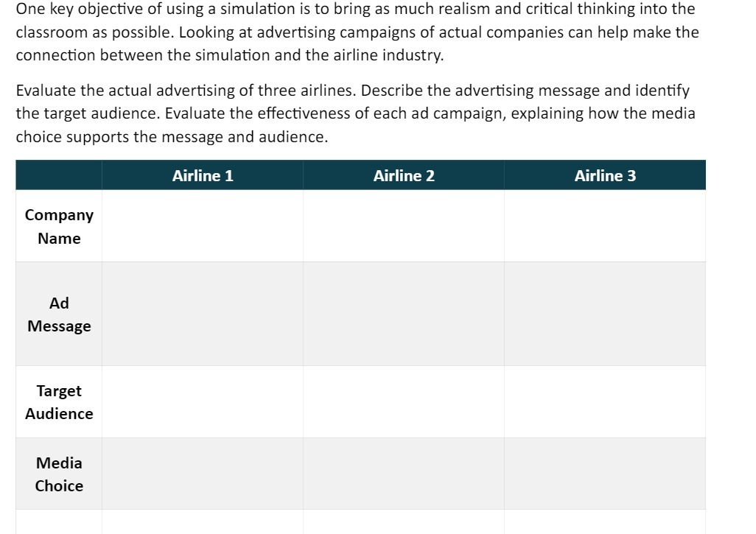756x534 pixels.
Task: Click the Airline 3 Company Name cell
Action: point(605,226)
